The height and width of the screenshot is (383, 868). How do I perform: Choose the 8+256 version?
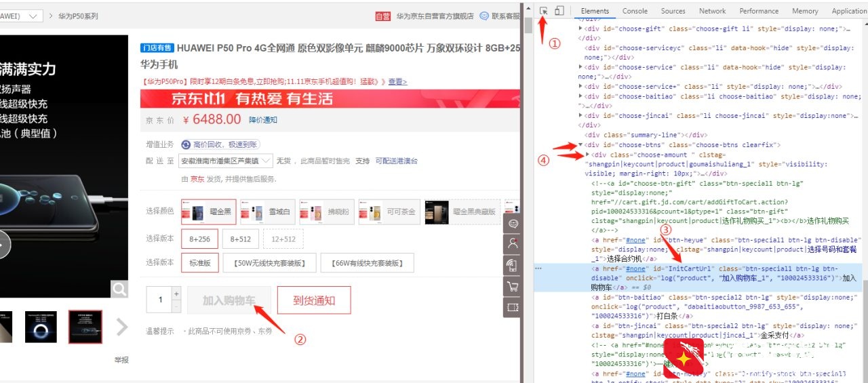pyautogui.click(x=199, y=239)
